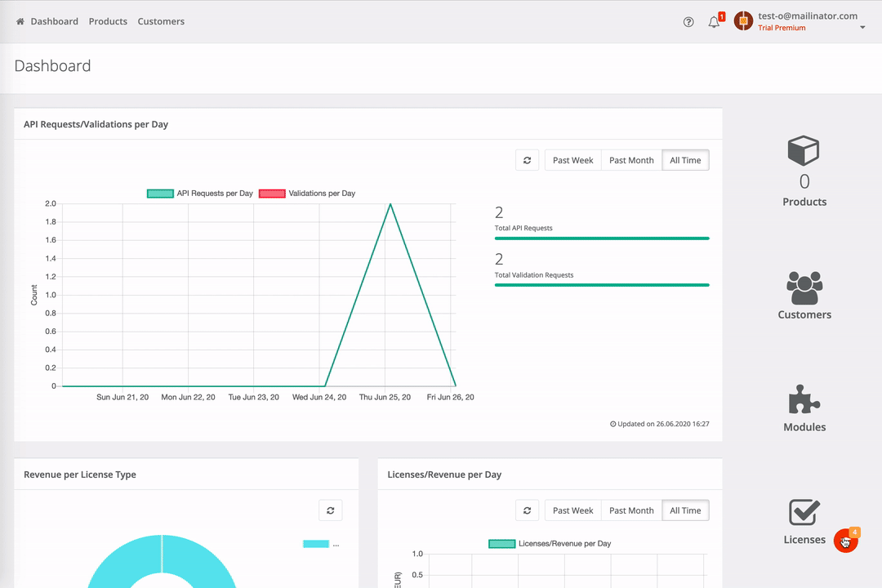Click the 'Licenses/Revenue per Day' heading
The height and width of the screenshot is (588, 882).
(x=444, y=474)
